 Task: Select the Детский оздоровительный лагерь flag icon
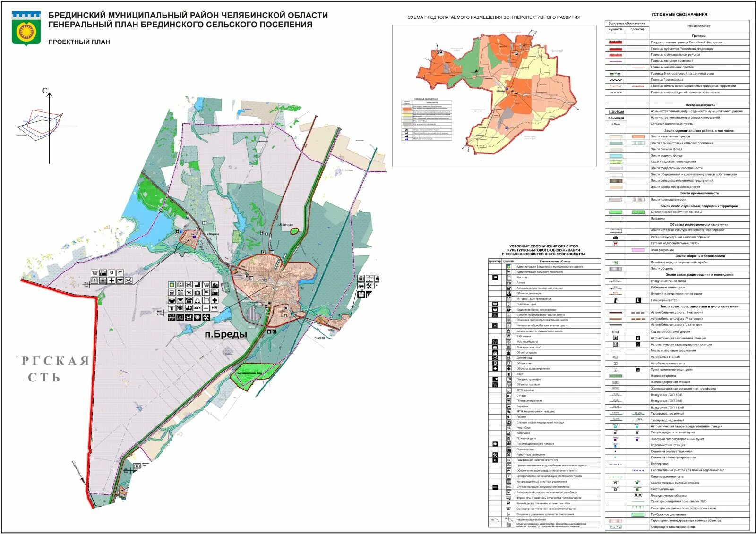[616, 243]
